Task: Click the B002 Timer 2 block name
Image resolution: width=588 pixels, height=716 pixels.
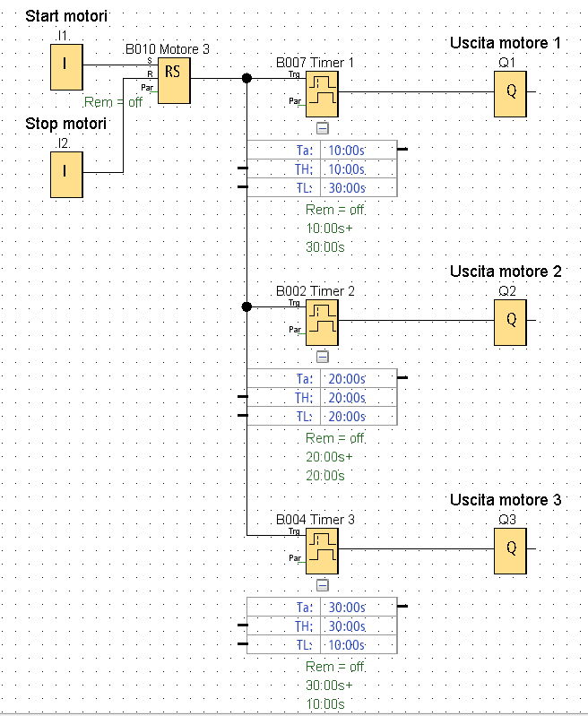Action: (315, 291)
